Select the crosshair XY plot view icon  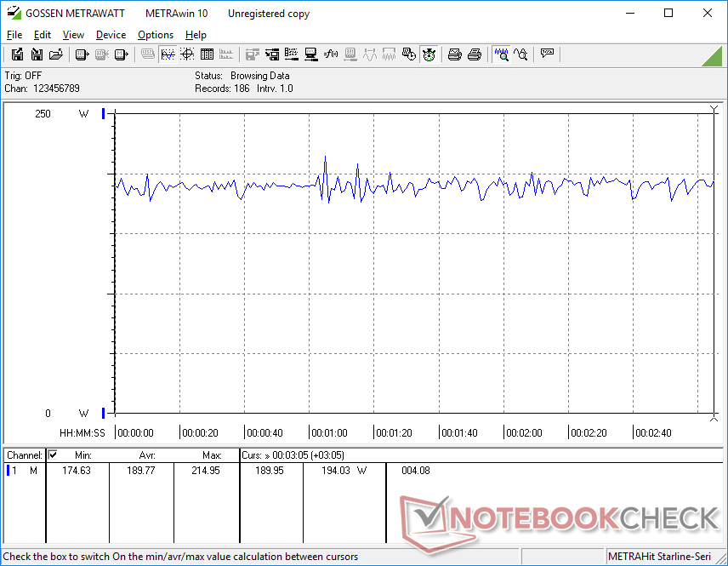(187, 54)
